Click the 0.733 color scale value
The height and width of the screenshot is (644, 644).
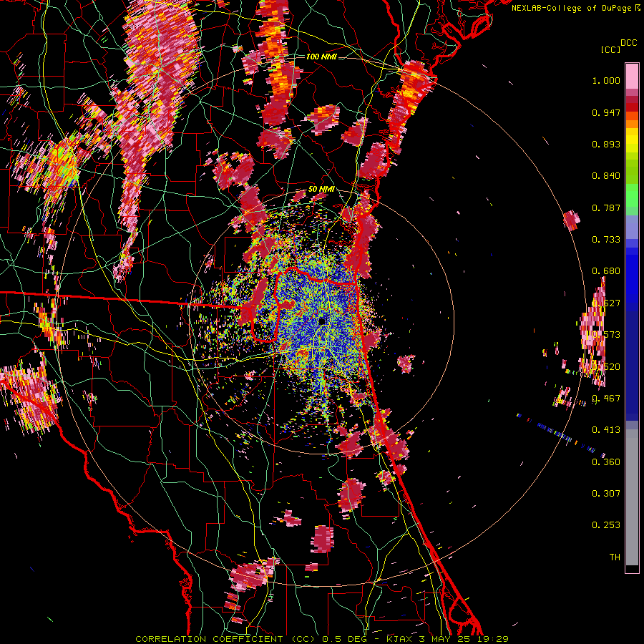tap(606, 240)
